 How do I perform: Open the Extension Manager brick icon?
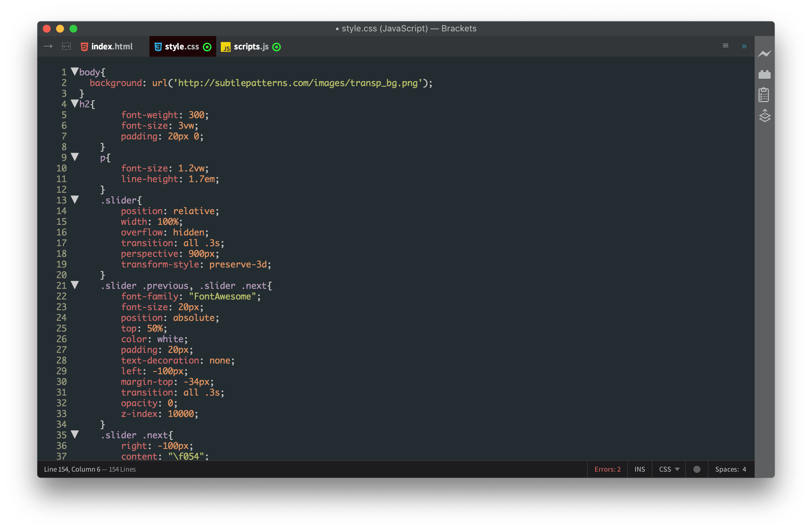765,74
